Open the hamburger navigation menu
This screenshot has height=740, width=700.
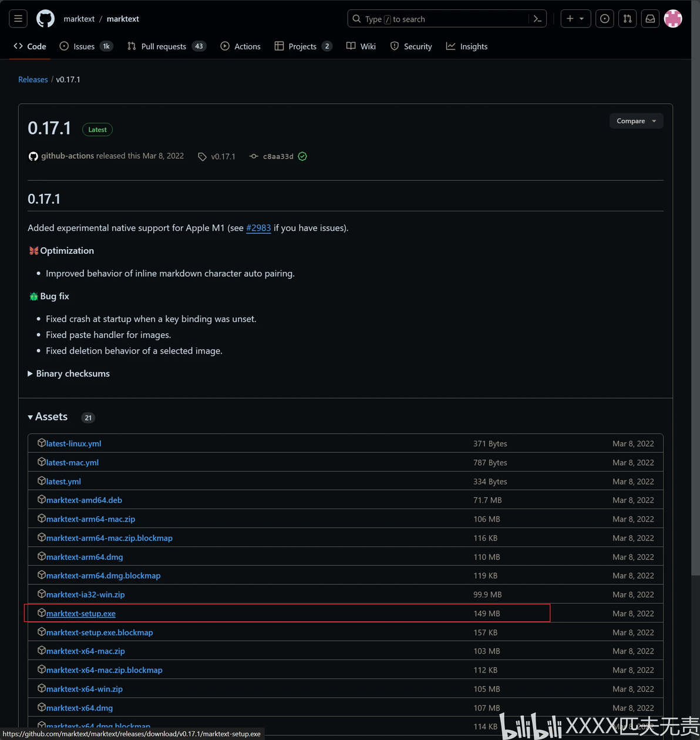(x=18, y=19)
